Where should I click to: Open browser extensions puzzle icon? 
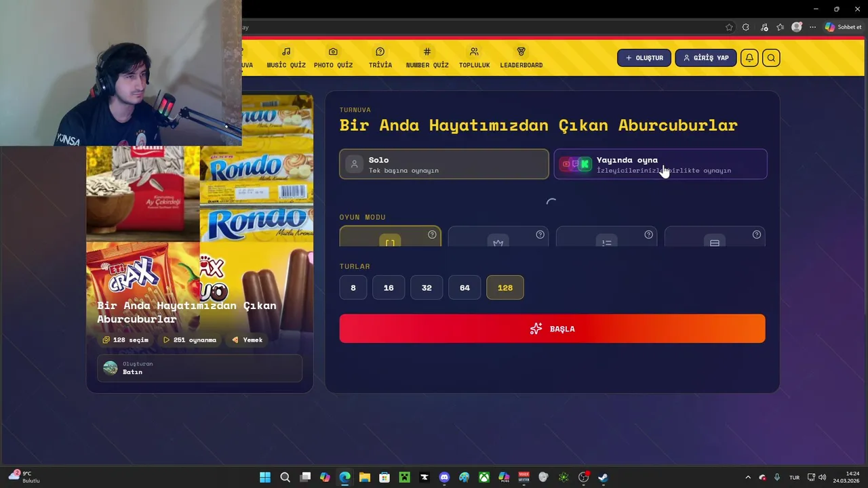[746, 27]
